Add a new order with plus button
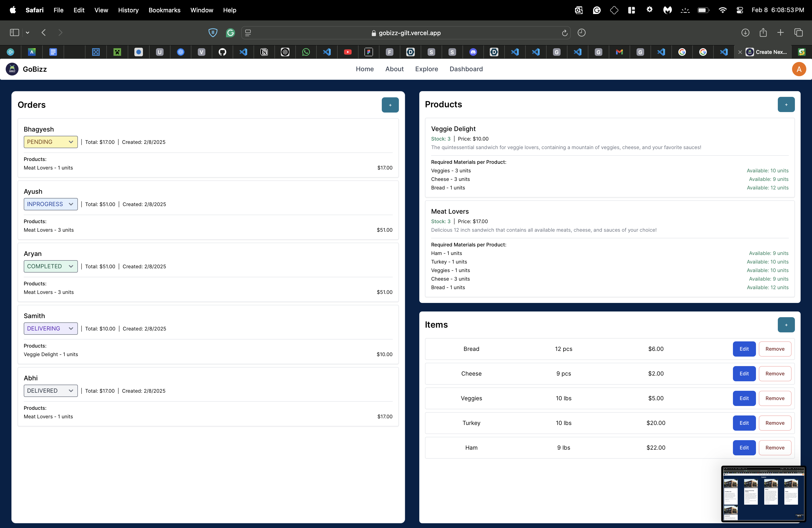The height and width of the screenshot is (528, 812). click(390, 105)
